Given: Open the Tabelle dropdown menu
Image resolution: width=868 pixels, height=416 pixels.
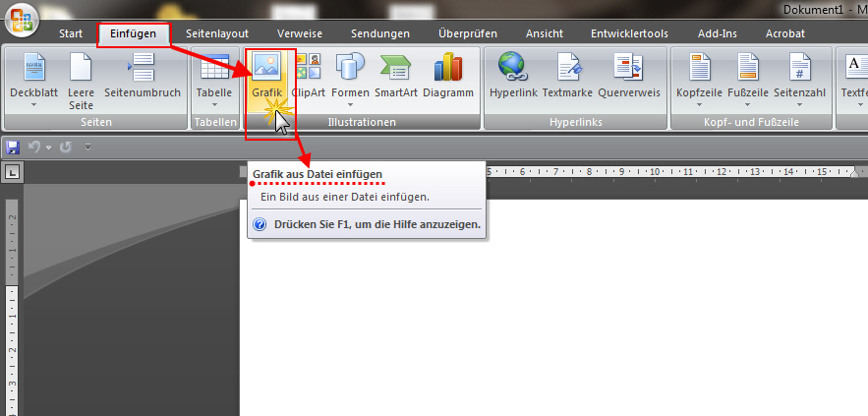Looking at the screenshot, I should pyautogui.click(x=213, y=104).
